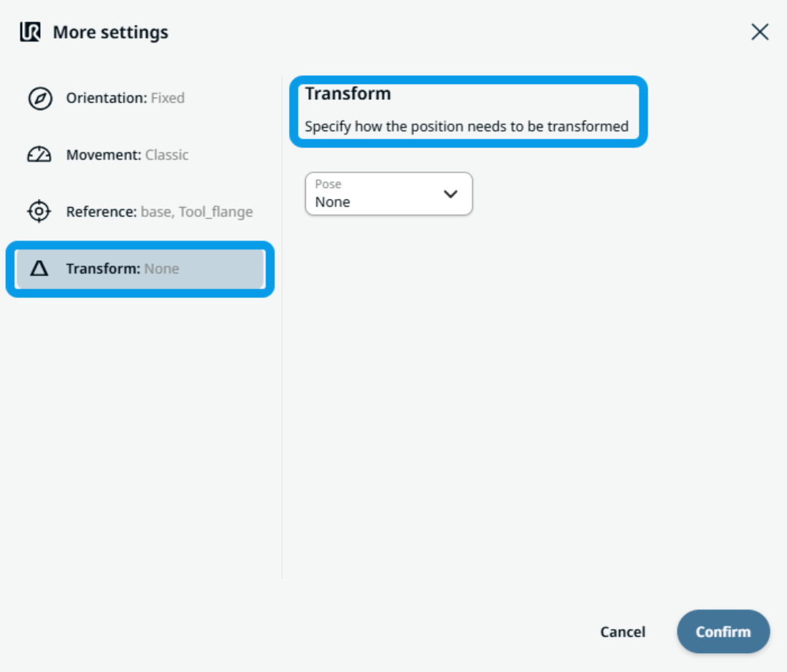This screenshot has height=672, width=787.
Task: Click the grayed Tool_flange reference value
Action: (x=216, y=212)
